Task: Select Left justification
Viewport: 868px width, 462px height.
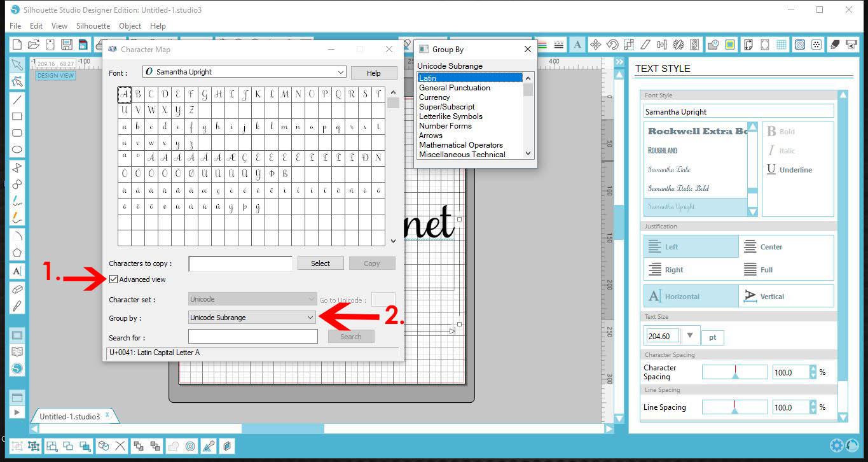Action: pyautogui.click(x=691, y=247)
